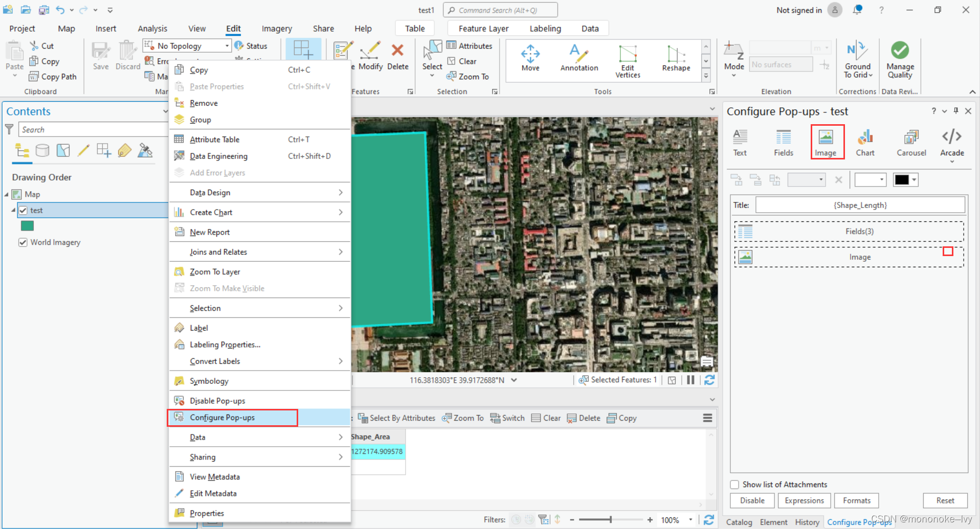Switch Contents to List By Selection
Screen dimensions: 980x529
pos(63,150)
